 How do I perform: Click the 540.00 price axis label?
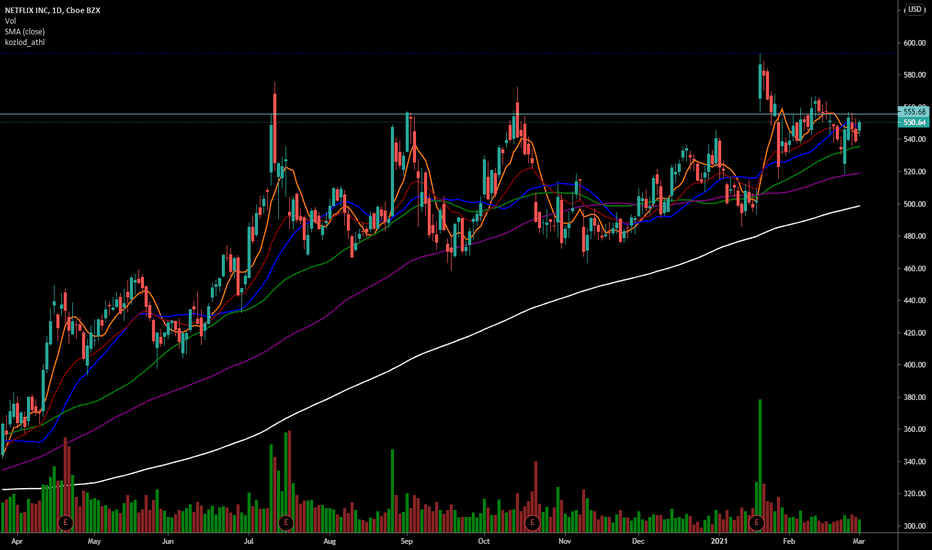[914, 139]
